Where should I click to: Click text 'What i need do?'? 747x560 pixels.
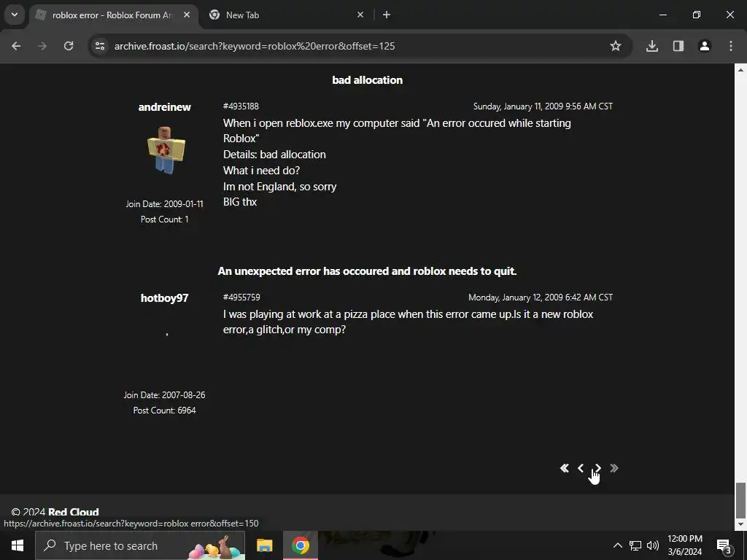[x=262, y=171]
